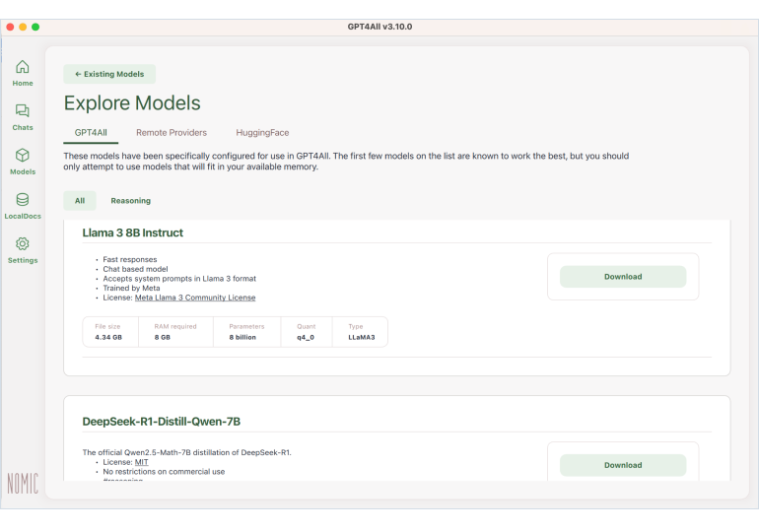Open the Meta Llama 3 Community License link

[195, 298]
